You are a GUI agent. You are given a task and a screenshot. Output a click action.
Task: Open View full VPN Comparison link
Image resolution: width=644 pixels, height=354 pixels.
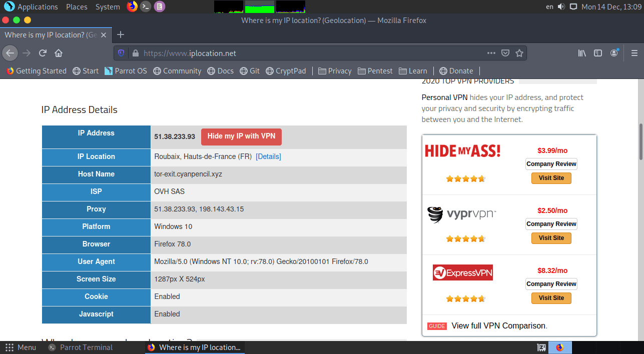[x=498, y=325]
